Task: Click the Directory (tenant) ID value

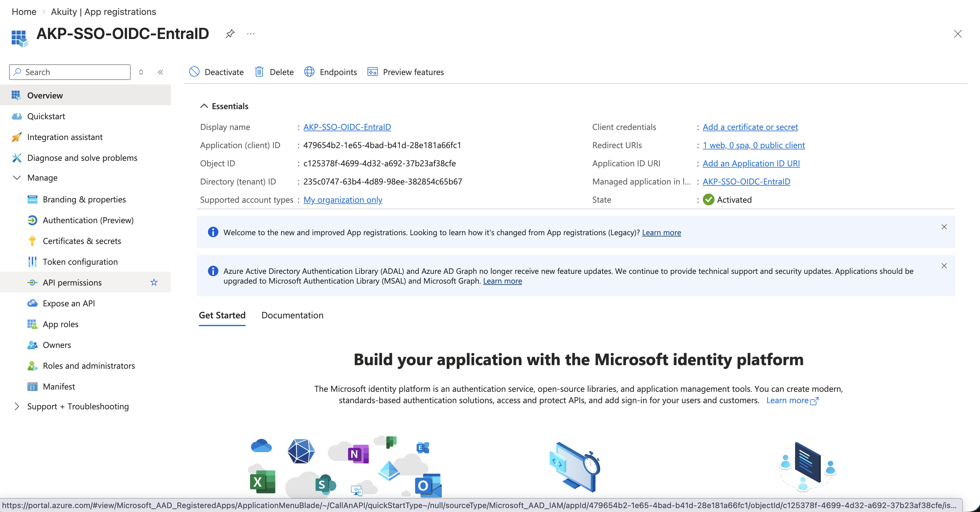Action: pos(382,182)
